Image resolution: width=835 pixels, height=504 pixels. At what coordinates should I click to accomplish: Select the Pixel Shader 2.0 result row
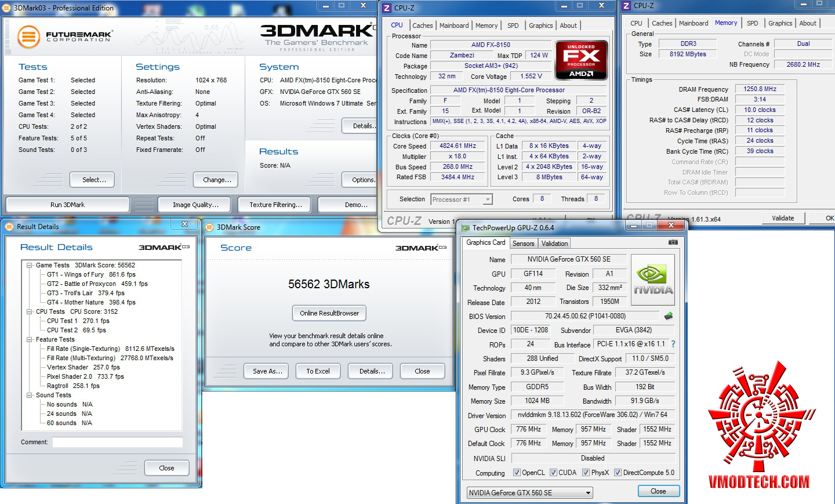click(85, 376)
